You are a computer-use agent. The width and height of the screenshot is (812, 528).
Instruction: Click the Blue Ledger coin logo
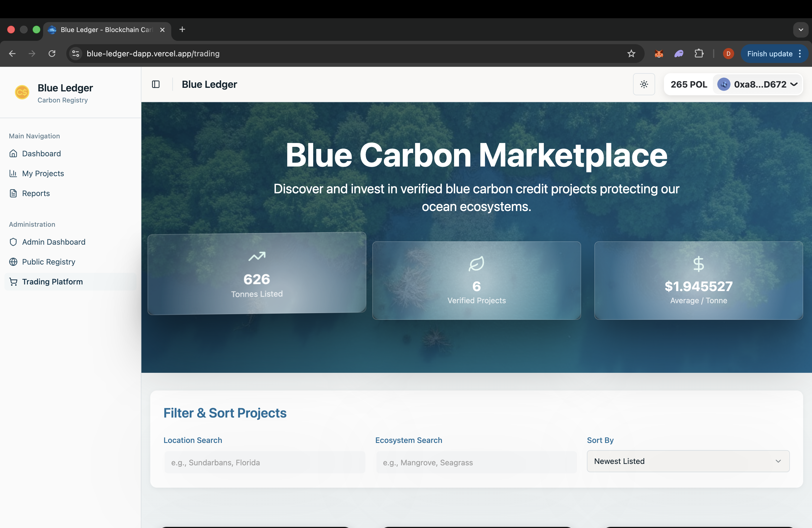22,92
